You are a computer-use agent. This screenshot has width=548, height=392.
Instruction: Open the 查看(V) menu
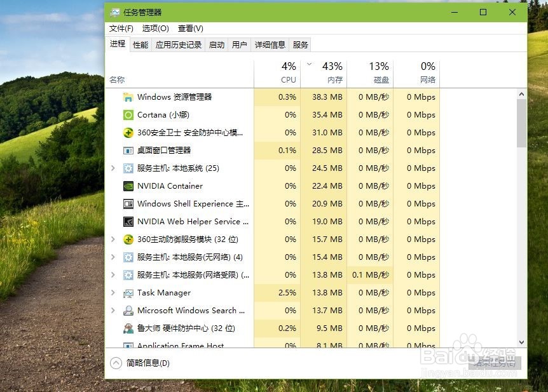[x=191, y=29]
